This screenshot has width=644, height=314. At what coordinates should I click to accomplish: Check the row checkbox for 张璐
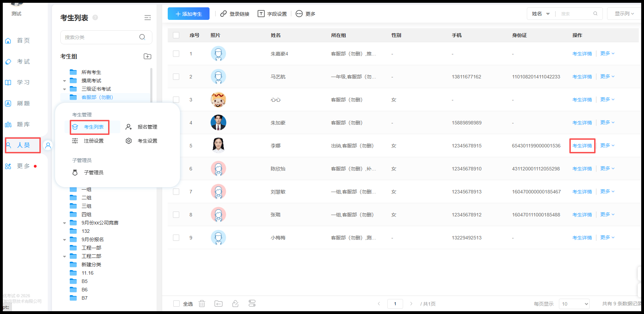click(x=176, y=215)
